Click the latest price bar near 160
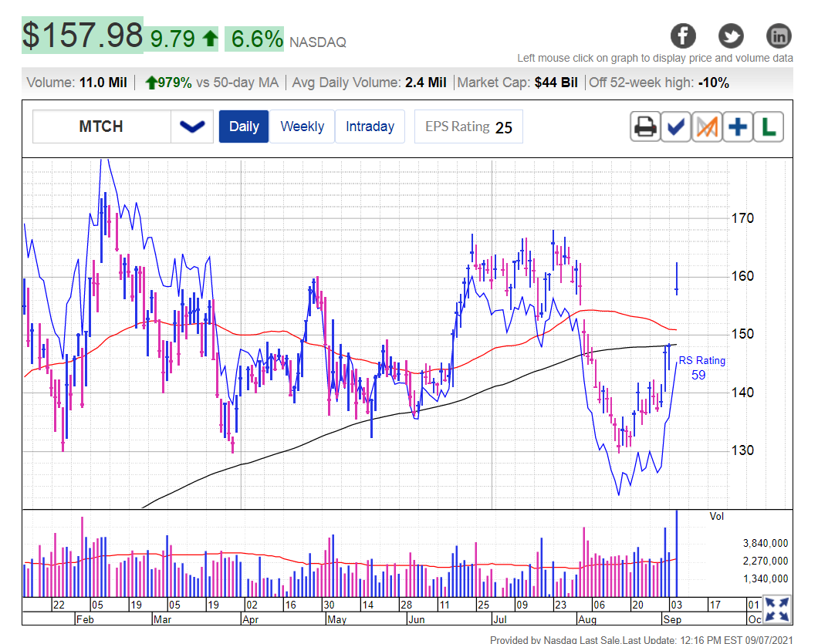Image resolution: width=818 pixels, height=644 pixels. tap(677, 279)
